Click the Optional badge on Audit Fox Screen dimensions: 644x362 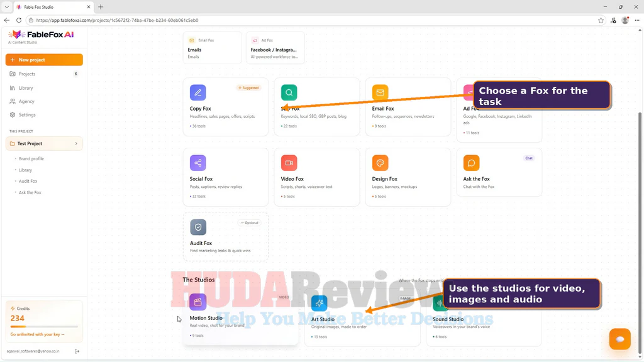pos(249,223)
